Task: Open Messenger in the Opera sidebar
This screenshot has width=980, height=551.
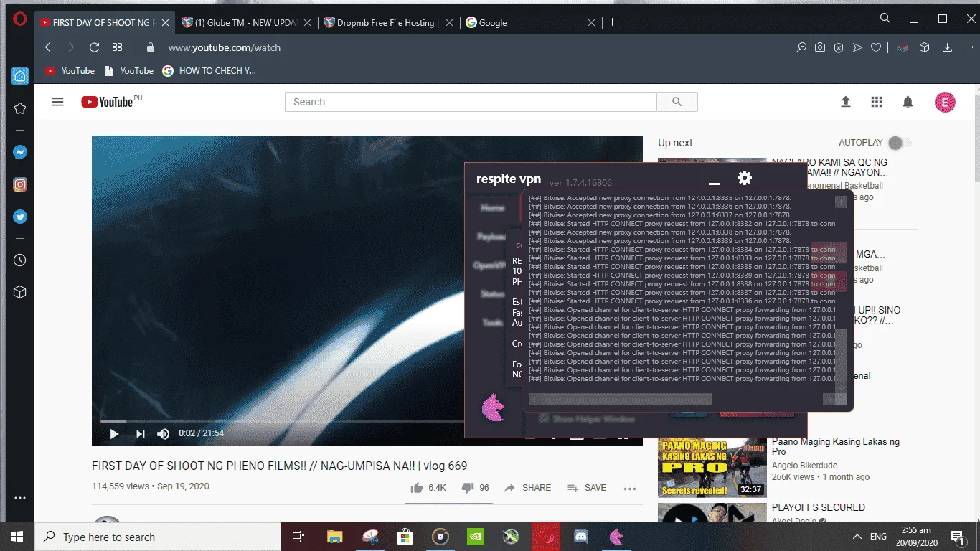Action: (20, 153)
